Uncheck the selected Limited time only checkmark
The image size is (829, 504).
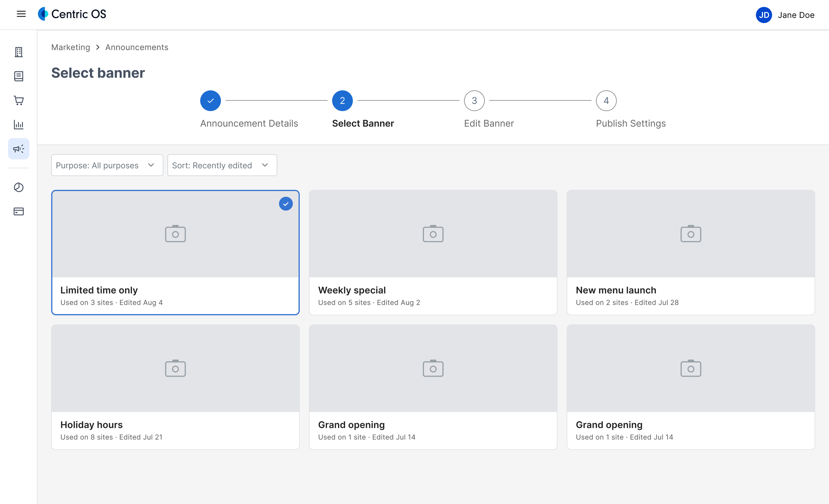click(x=286, y=204)
